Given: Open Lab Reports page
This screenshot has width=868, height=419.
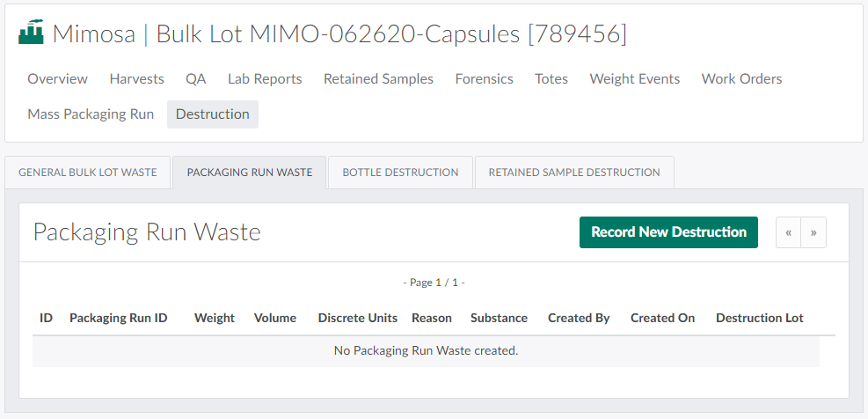Looking at the screenshot, I should tap(265, 79).
